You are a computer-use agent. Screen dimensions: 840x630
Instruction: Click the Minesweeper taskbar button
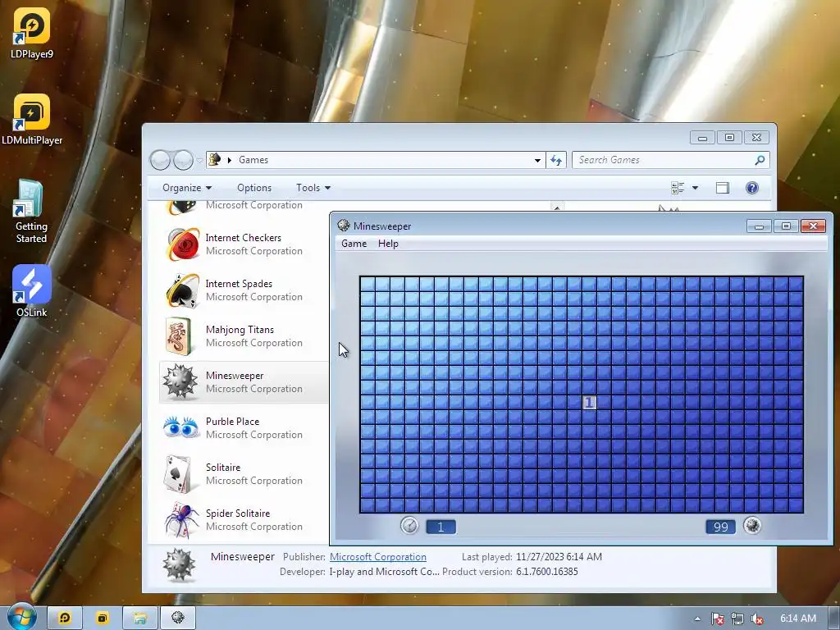tap(178, 619)
